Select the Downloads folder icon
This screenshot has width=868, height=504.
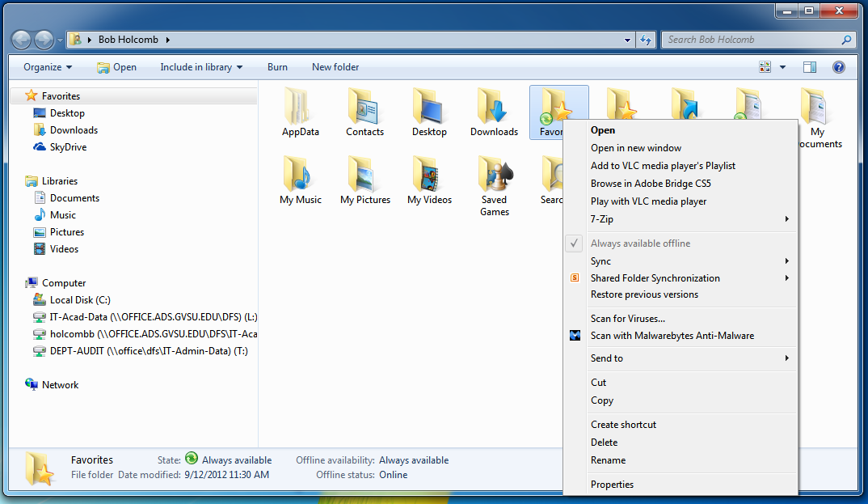(494, 106)
